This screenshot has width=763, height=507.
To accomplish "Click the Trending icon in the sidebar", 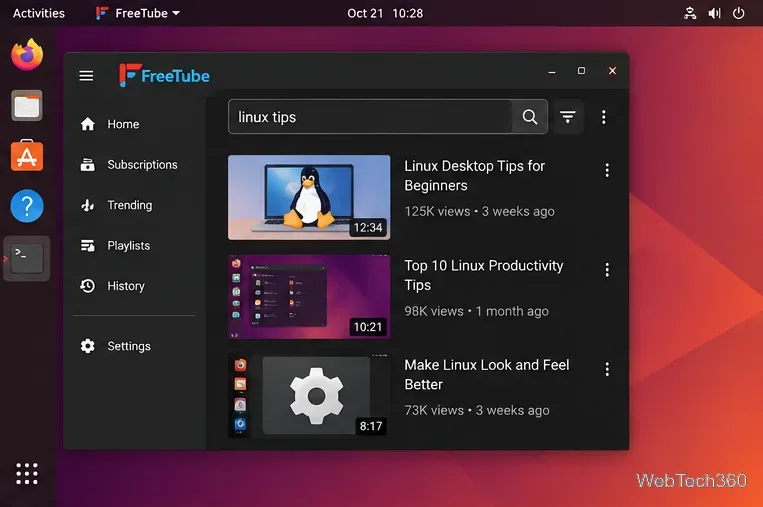I will tap(88, 205).
